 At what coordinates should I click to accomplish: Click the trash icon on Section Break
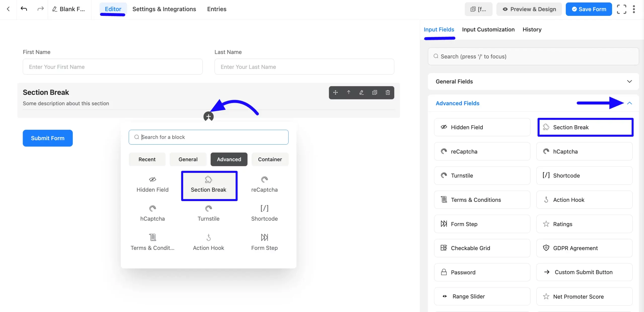click(x=388, y=93)
